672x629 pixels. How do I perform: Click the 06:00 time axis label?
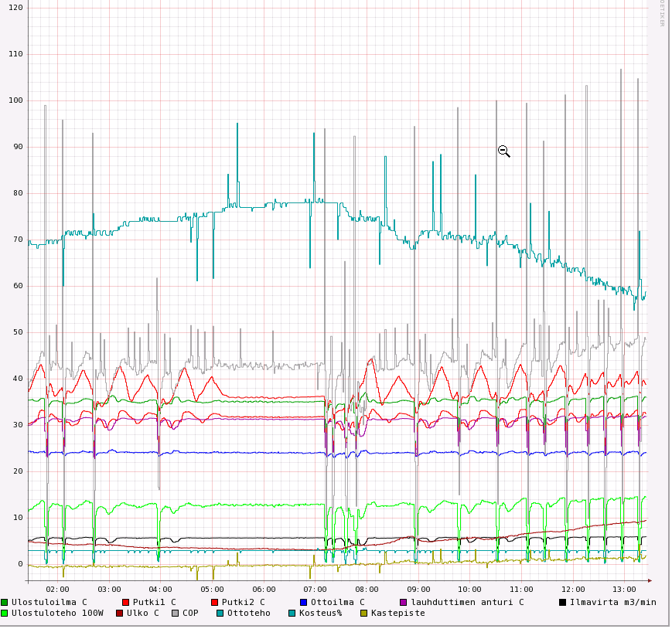coord(264,591)
